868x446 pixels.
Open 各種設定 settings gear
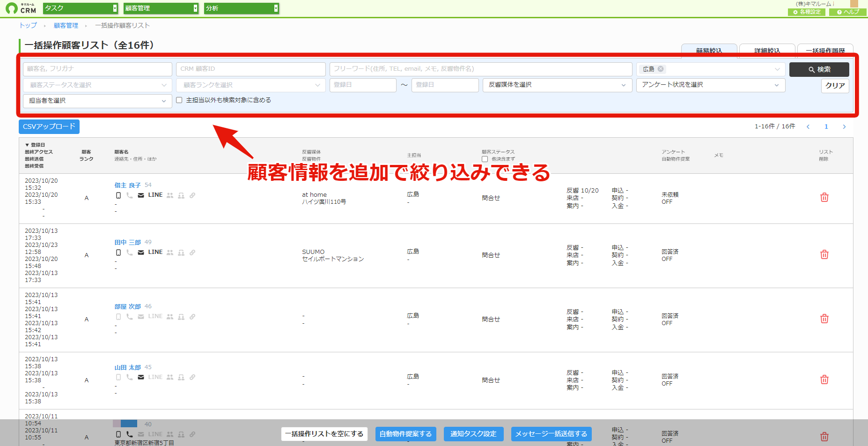[x=806, y=12]
